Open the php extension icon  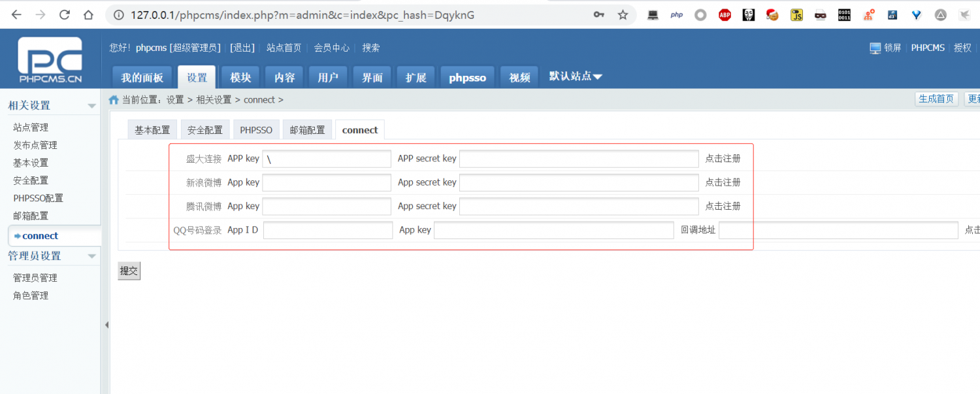[677, 14]
